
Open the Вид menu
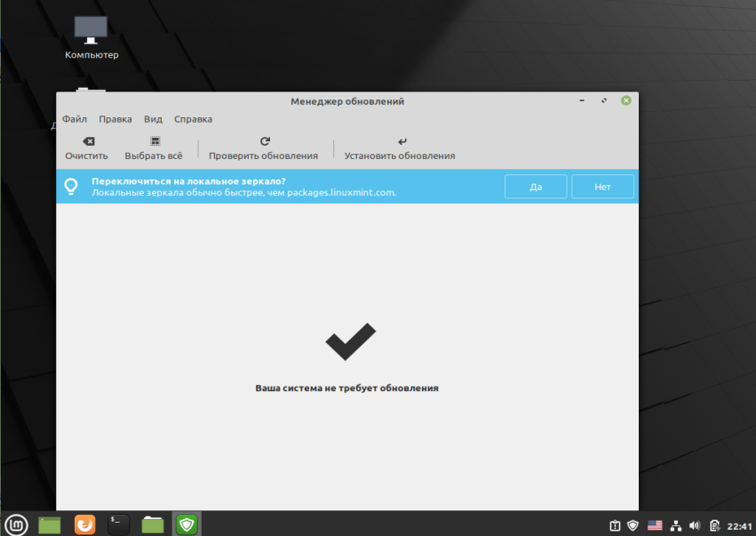pyautogui.click(x=153, y=119)
